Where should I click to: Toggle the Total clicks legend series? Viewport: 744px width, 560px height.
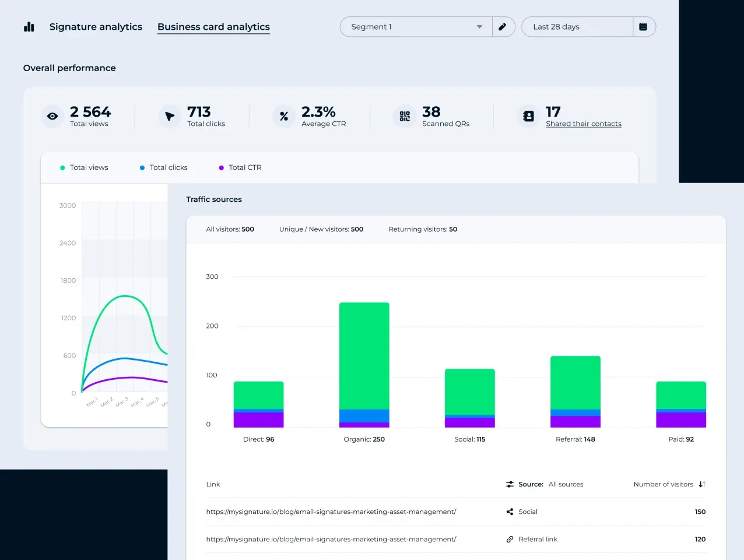(164, 167)
